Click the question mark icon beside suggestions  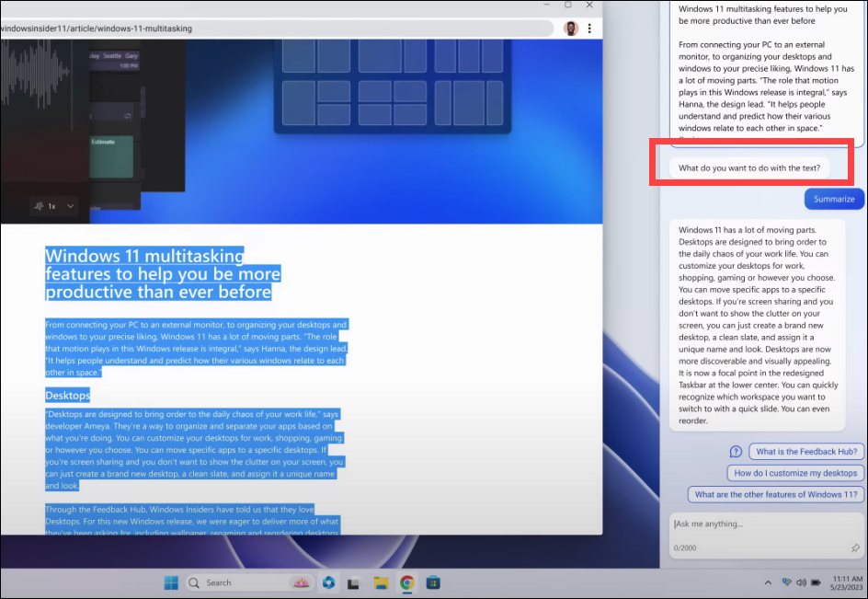coord(736,452)
